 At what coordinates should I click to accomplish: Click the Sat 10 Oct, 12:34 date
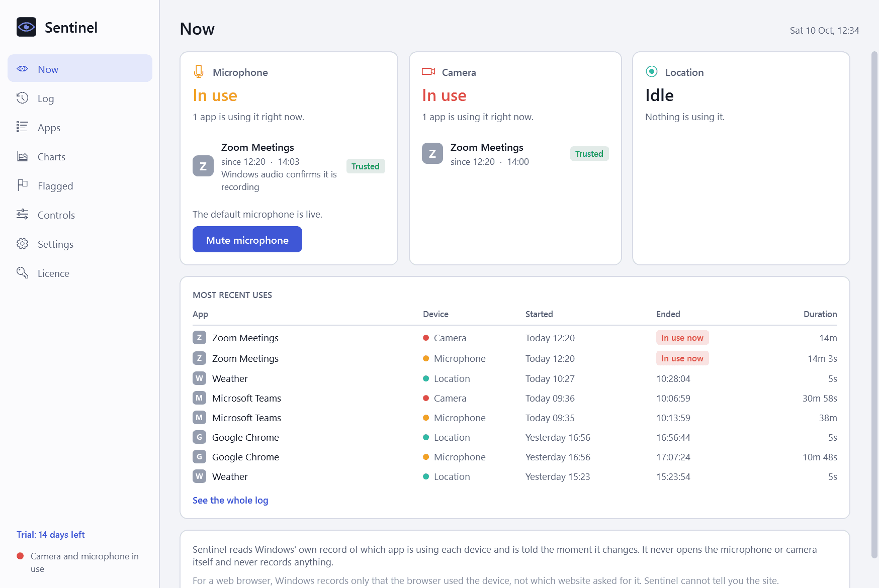[824, 30]
